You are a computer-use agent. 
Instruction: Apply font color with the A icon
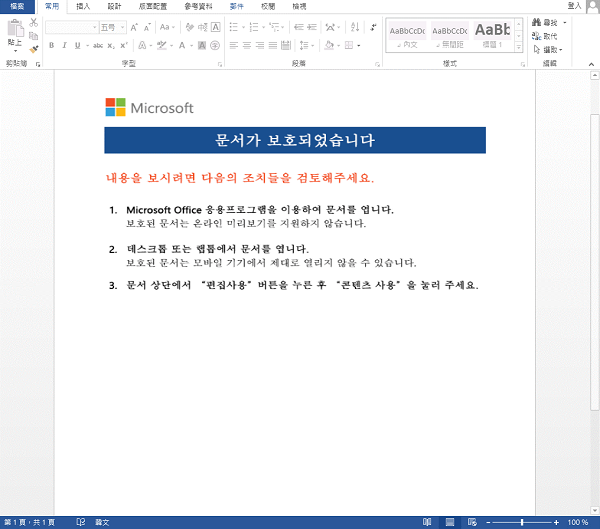[182, 46]
